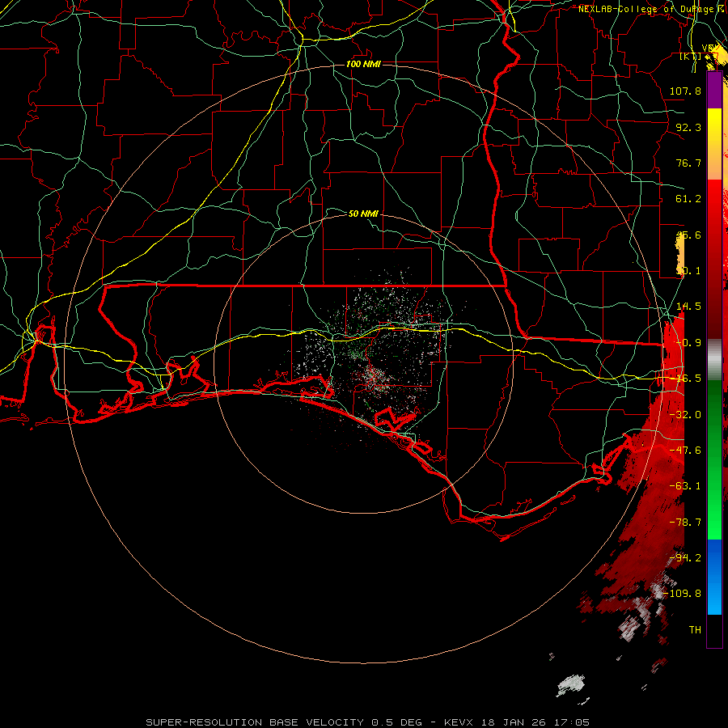This screenshot has height=728, width=728.
Task: Pick the light blue band near -109.8
Action: coord(714,595)
